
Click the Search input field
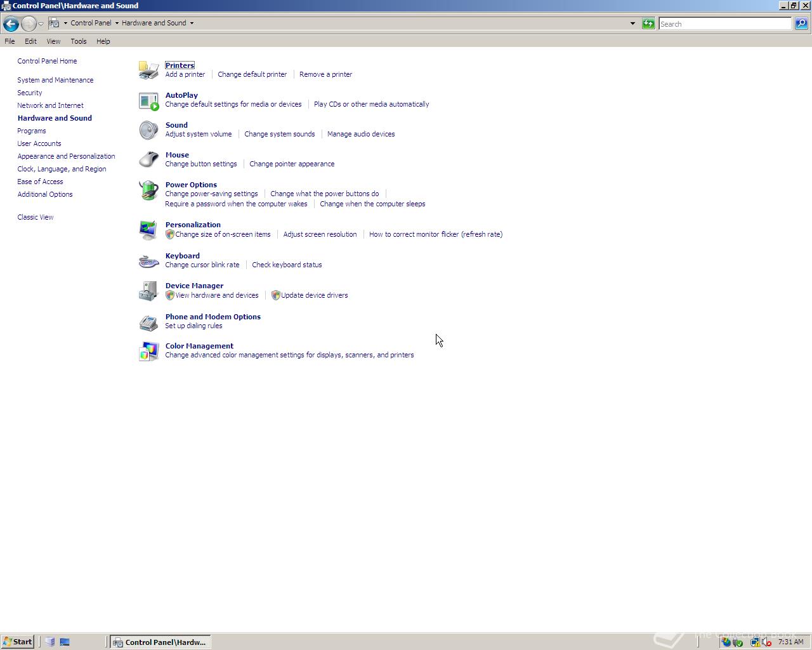click(x=725, y=23)
